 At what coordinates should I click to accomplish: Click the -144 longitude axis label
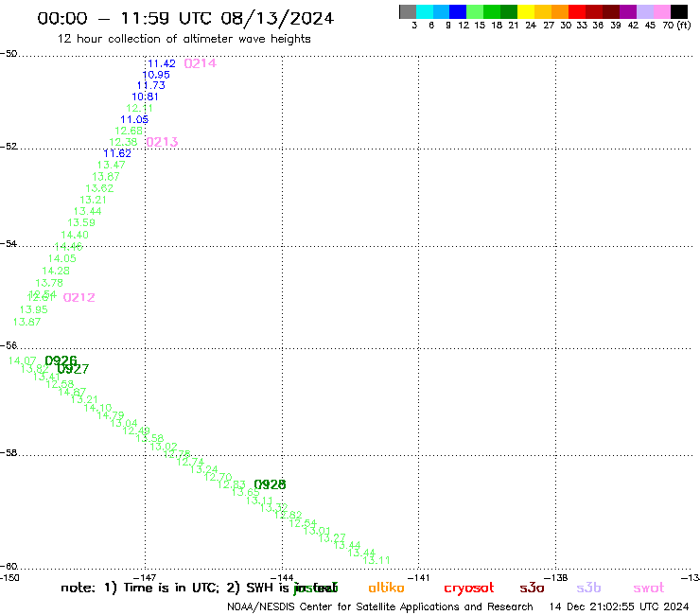point(282,577)
